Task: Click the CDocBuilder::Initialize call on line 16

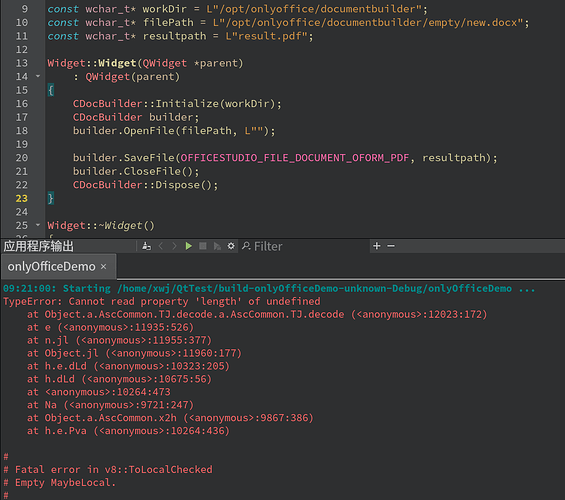Action: [x=177, y=104]
